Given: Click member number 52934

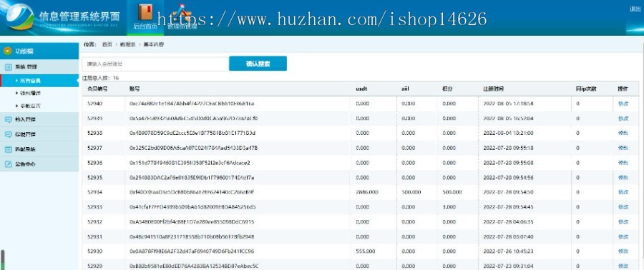Looking at the screenshot, I should click(x=95, y=192).
